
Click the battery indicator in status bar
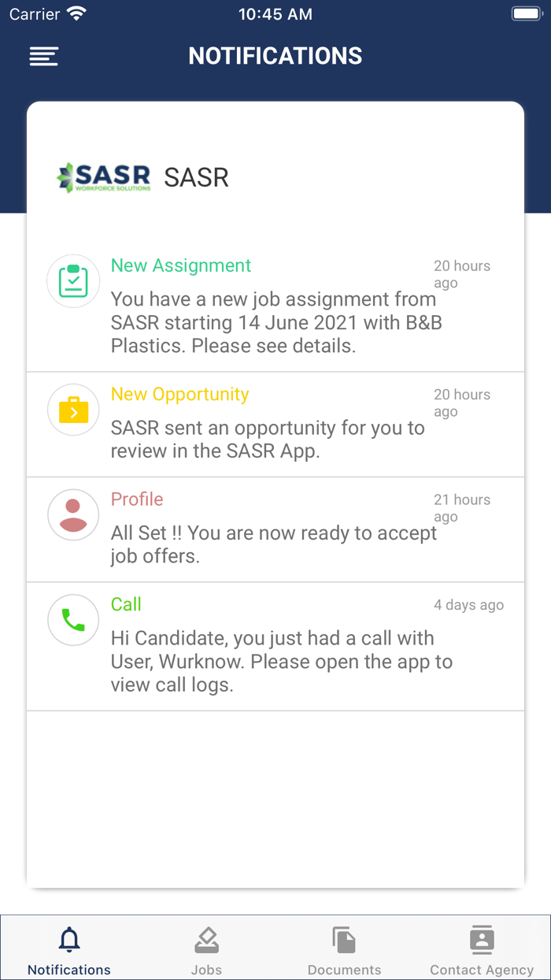525,13
